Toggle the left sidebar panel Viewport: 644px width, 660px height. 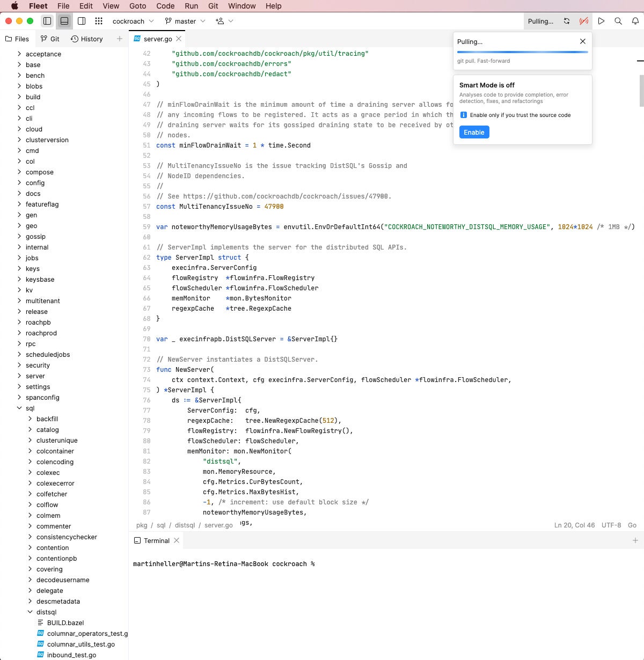47,21
